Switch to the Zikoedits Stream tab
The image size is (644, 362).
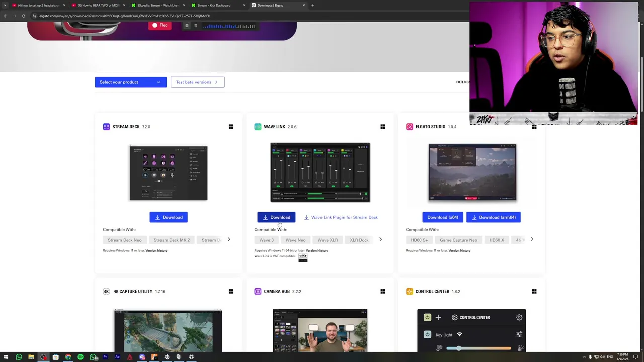click(158, 5)
